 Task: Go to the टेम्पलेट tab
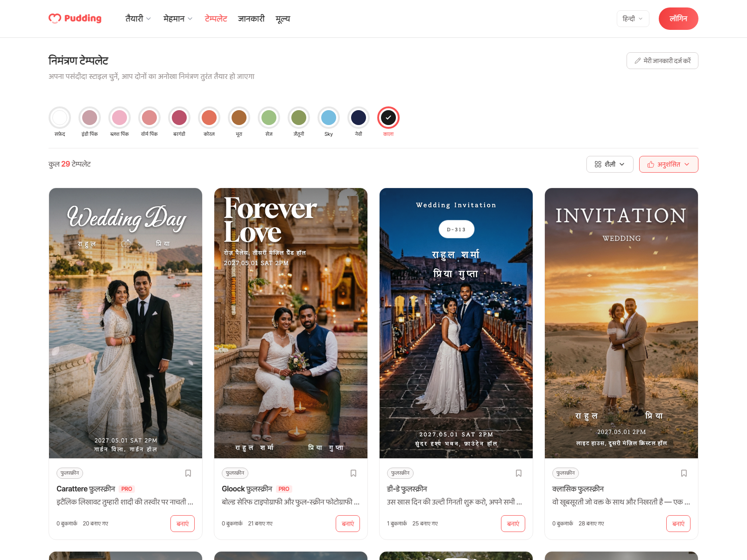pos(216,19)
